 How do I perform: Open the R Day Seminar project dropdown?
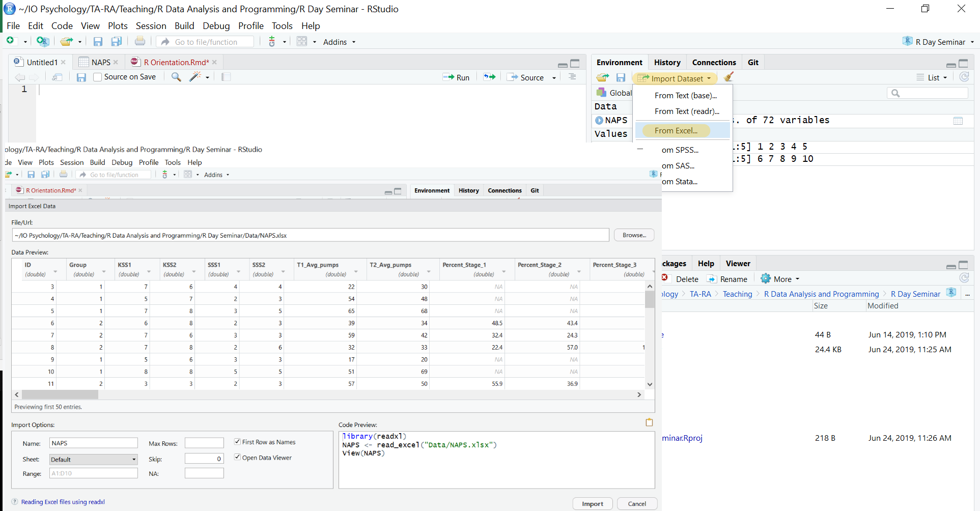[938, 42]
